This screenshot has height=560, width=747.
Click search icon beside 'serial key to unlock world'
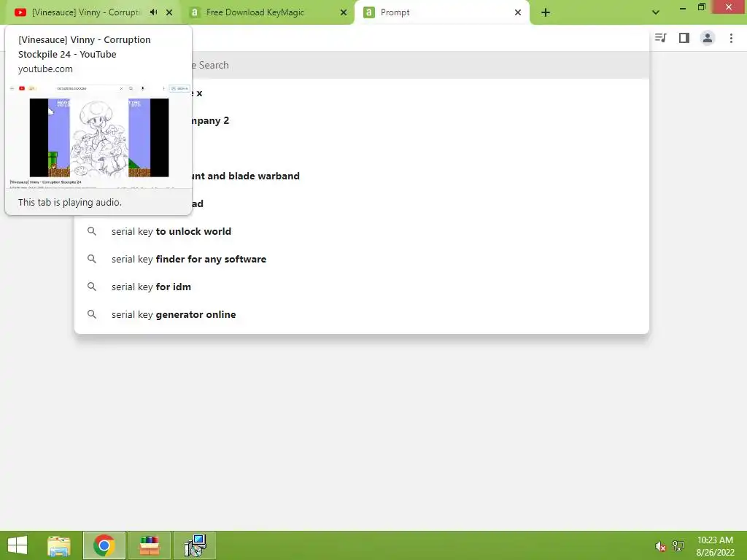click(92, 231)
